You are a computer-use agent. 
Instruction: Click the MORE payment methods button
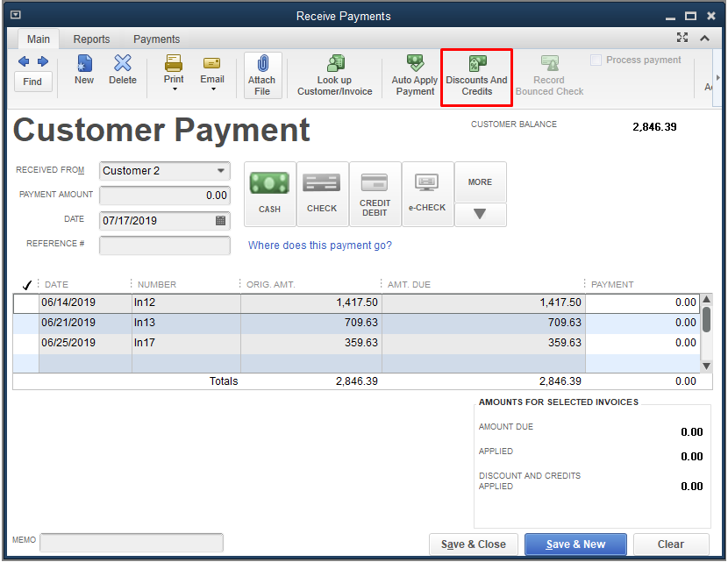480,181
